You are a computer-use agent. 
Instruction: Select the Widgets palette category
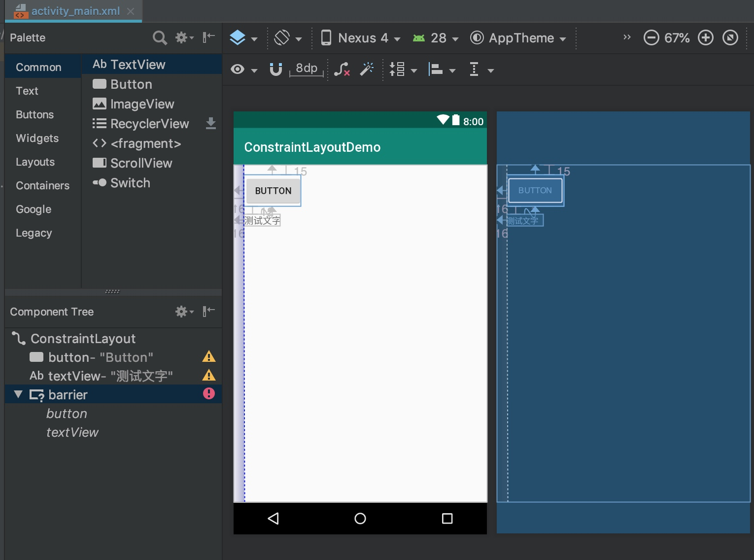tap(37, 138)
